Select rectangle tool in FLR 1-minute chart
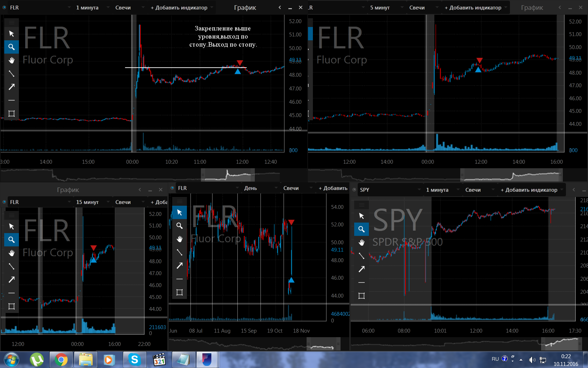This screenshot has width=588, height=368. (12, 114)
